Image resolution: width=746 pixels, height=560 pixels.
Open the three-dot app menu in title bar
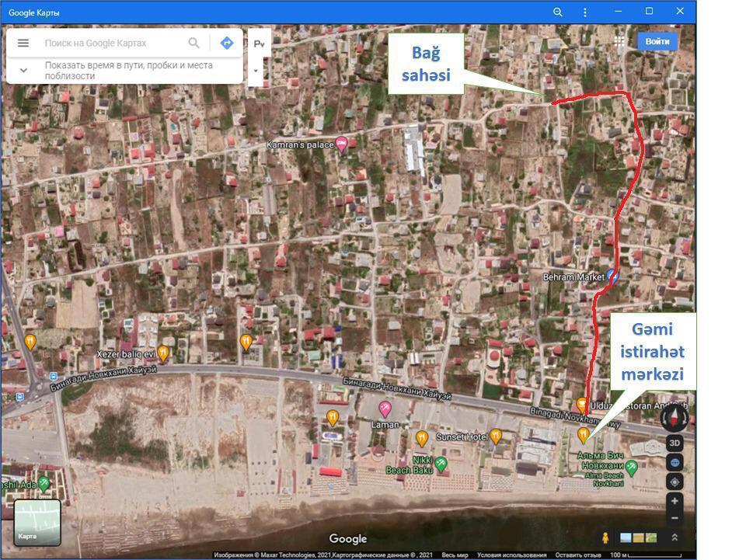585,12
